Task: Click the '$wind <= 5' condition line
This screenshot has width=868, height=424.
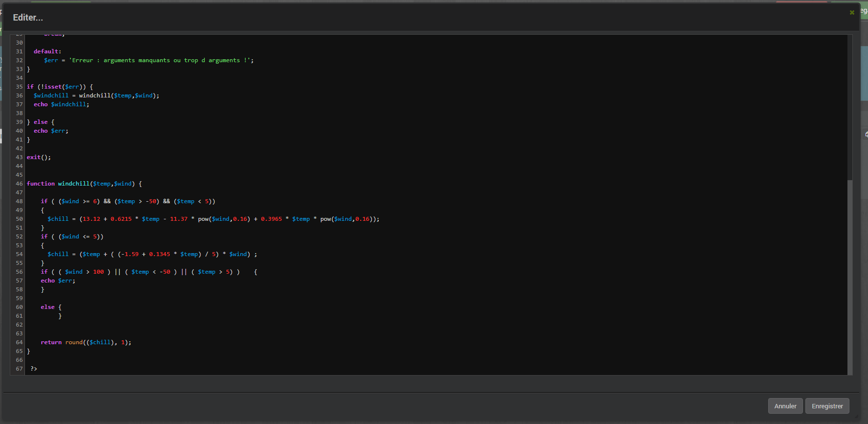Action: point(72,236)
